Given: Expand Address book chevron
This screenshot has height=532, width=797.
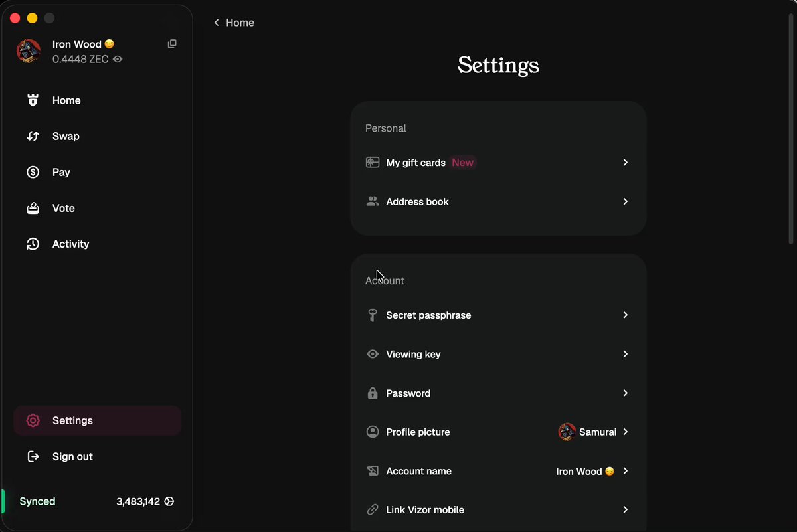Looking at the screenshot, I should (x=625, y=201).
